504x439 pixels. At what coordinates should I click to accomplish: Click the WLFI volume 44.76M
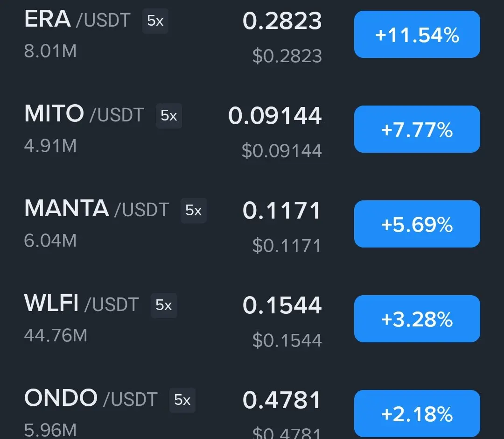[56, 335]
